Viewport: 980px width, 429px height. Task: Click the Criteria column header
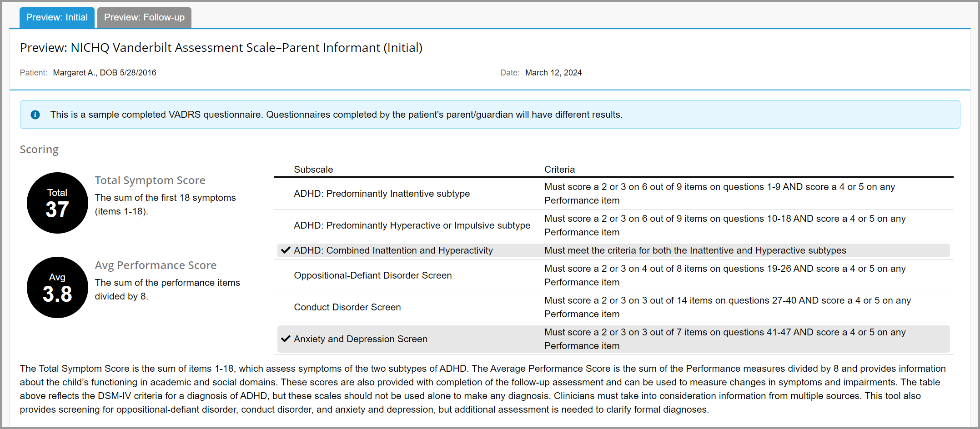(560, 169)
